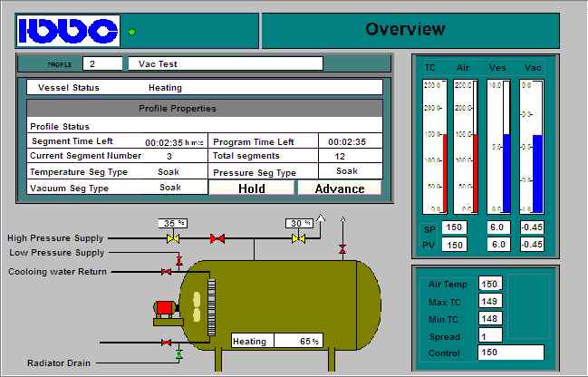Click the yellow High Pressure Supply valve
Viewport: 588px width, 377px height.
coord(172,238)
